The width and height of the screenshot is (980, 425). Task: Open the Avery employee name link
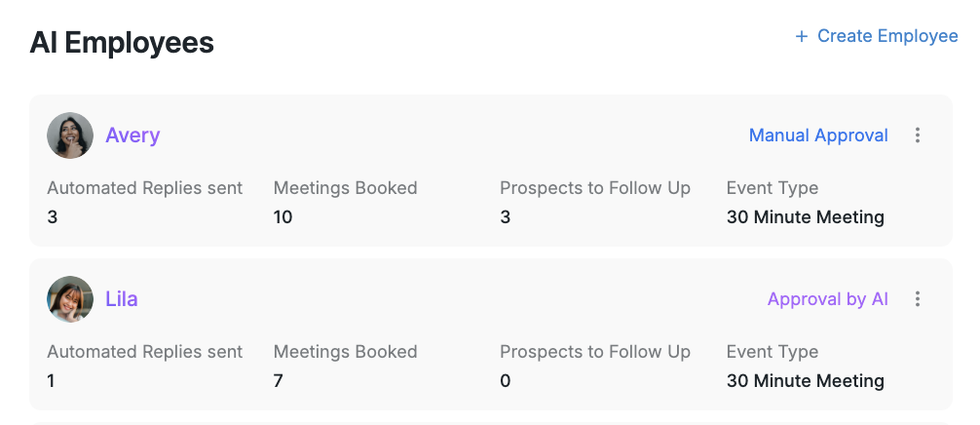[x=132, y=135]
